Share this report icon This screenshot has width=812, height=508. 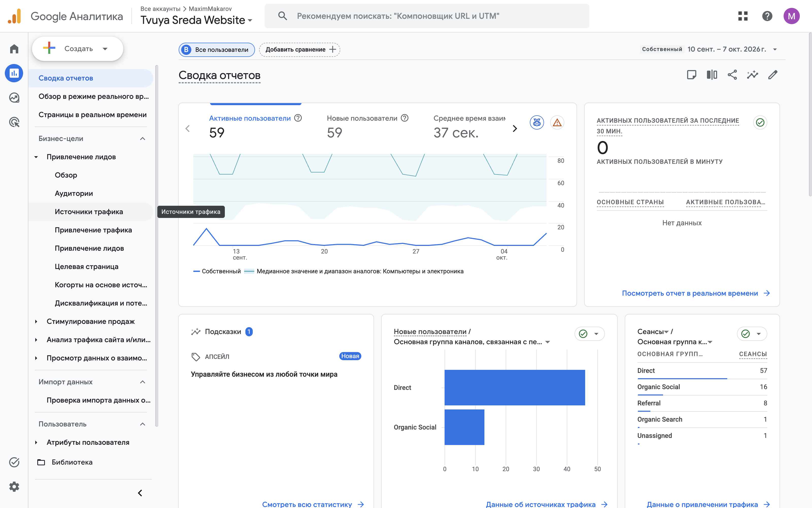[x=732, y=75]
